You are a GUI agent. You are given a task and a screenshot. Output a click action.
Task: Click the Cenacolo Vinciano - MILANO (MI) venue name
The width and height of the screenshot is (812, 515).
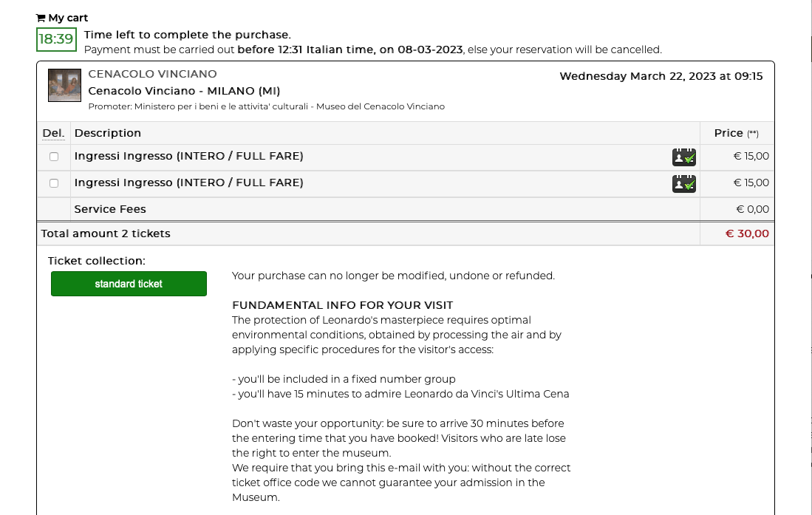click(x=184, y=91)
